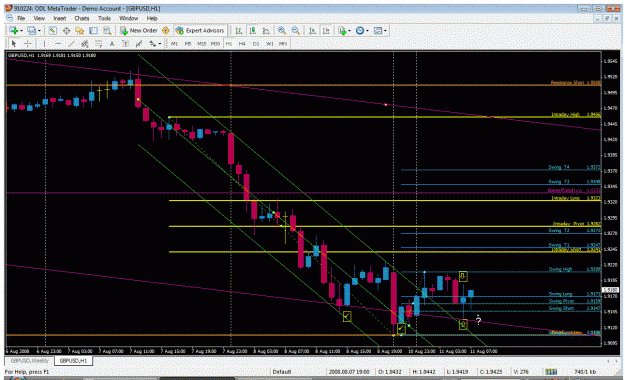Select the Text Label tool
625x380 pixels.
pyautogui.click(x=125, y=43)
